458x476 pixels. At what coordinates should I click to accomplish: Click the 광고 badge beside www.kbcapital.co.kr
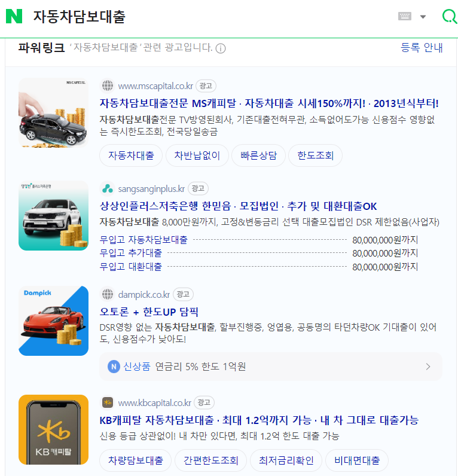click(x=204, y=402)
